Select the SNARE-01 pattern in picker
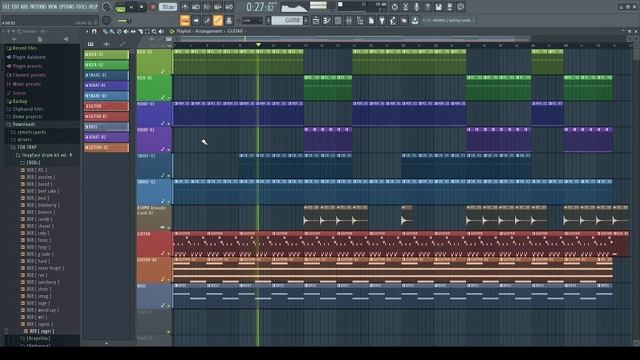The width and height of the screenshot is (640, 360). pyautogui.click(x=107, y=75)
